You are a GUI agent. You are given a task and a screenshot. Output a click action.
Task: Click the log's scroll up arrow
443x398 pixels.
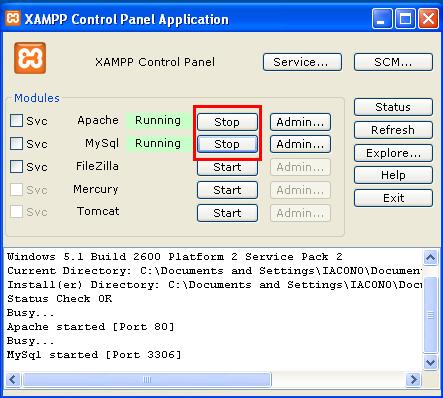click(430, 257)
